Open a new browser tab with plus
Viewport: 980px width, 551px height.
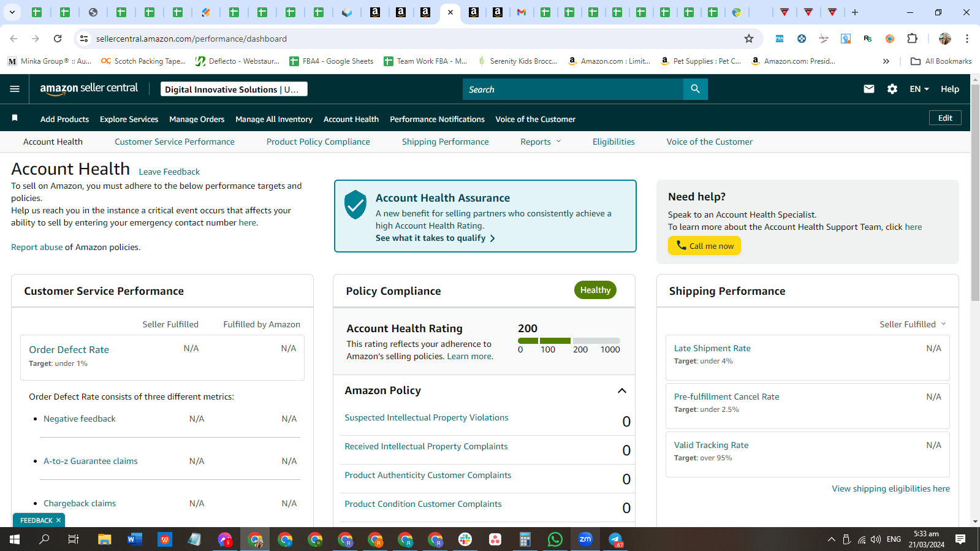pyautogui.click(x=855, y=12)
